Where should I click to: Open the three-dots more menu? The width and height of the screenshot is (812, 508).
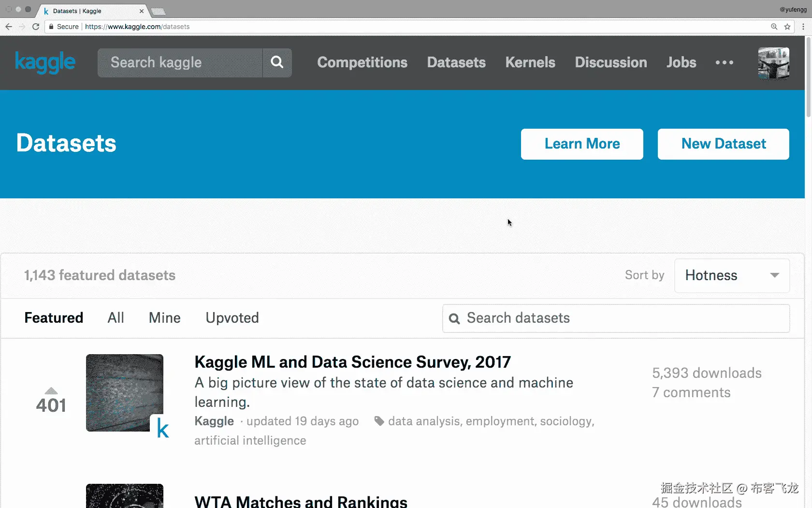[x=724, y=62]
